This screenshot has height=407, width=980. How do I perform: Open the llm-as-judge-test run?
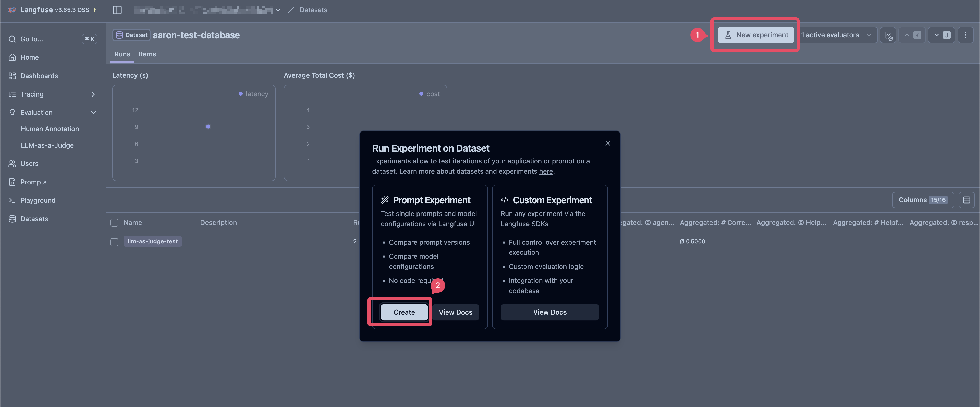[152, 241]
